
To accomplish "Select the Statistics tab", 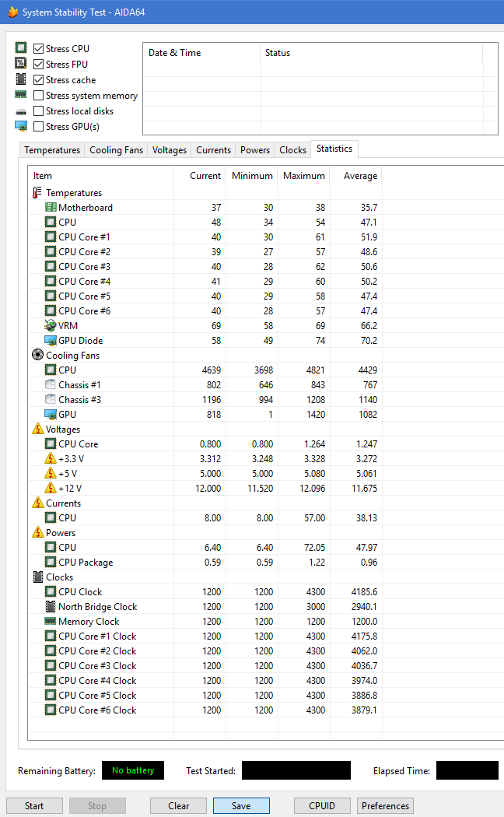I will [334, 149].
